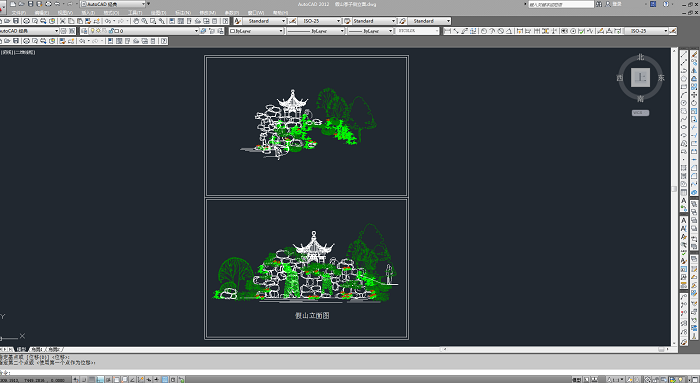Open text style Standard dropdown
The height and width of the screenshot is (383, 700).
point(265,21)
